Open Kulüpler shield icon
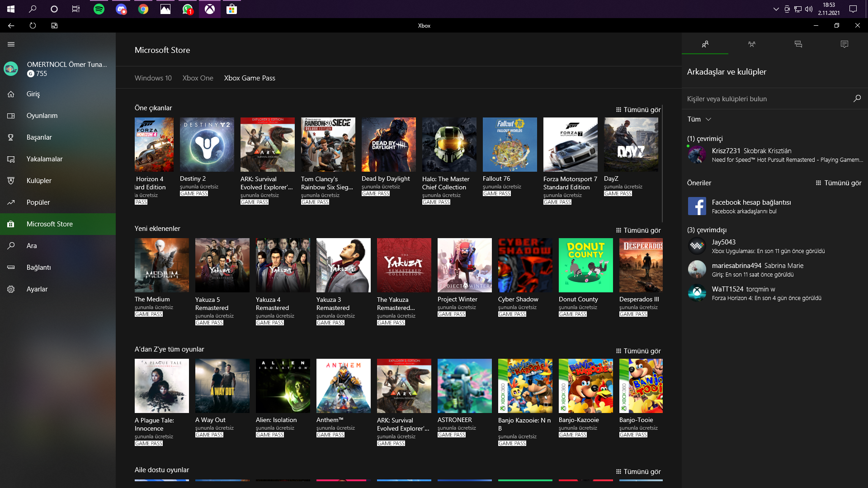The image size is (868, 488). tap(11, 181)
